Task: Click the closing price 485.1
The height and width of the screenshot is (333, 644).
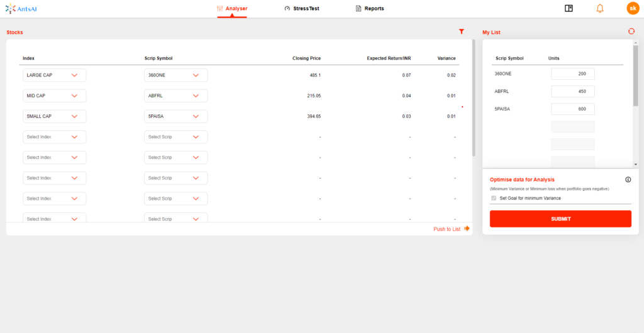Action: (316, 75)
